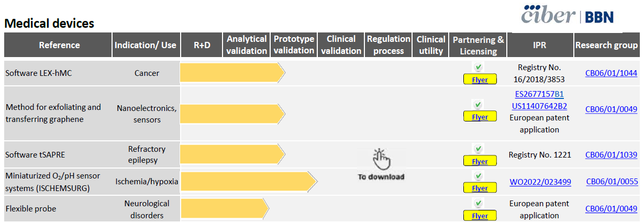Image resolution: width=644 pixels, height=223 pixels.
Task: Click the green checkmark in Software tSAPRE row
Action: point(479,148)
